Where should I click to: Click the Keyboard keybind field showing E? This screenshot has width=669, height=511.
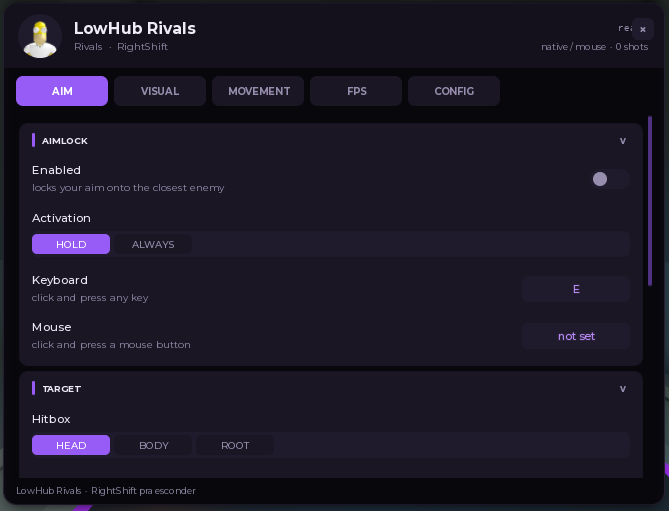click(x=576, y=289)
